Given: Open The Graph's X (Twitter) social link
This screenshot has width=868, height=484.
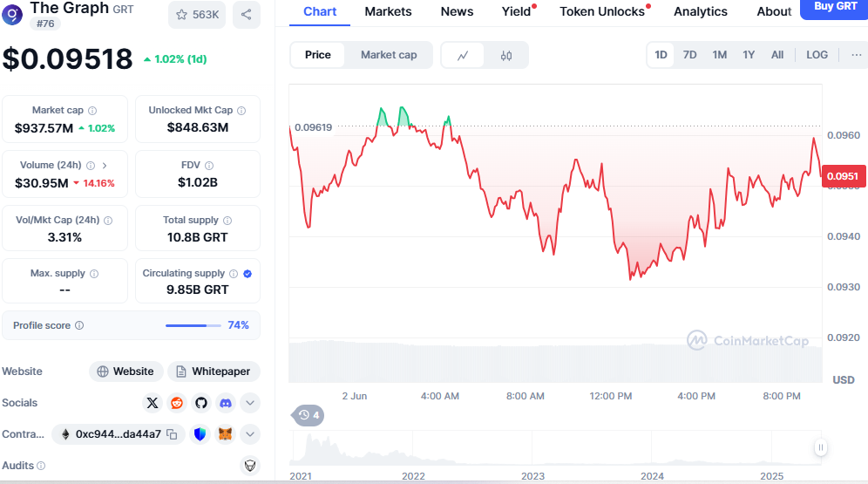Looking at the screenshot, I should [153, 403].
